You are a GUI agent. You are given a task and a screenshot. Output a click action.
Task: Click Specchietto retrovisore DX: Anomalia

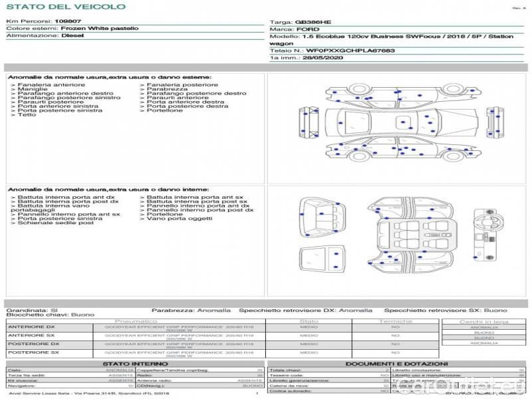(306, 311)
